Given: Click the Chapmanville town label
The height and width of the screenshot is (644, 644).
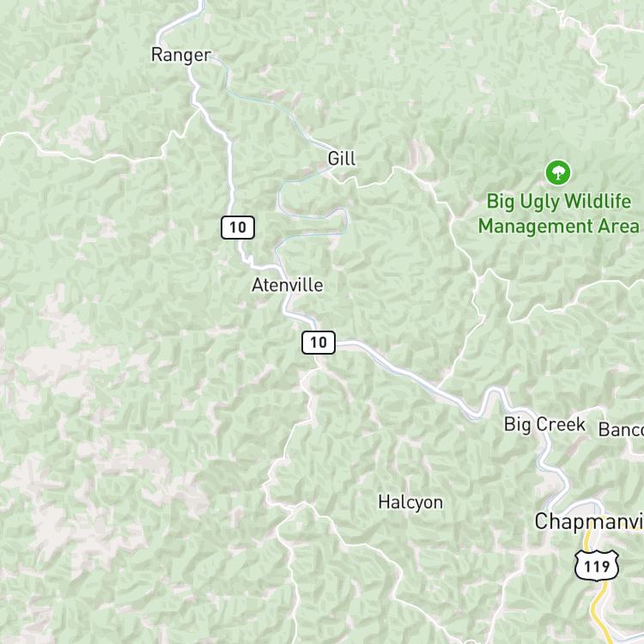Looking at the screenshot, I should [x=589, y=521].
